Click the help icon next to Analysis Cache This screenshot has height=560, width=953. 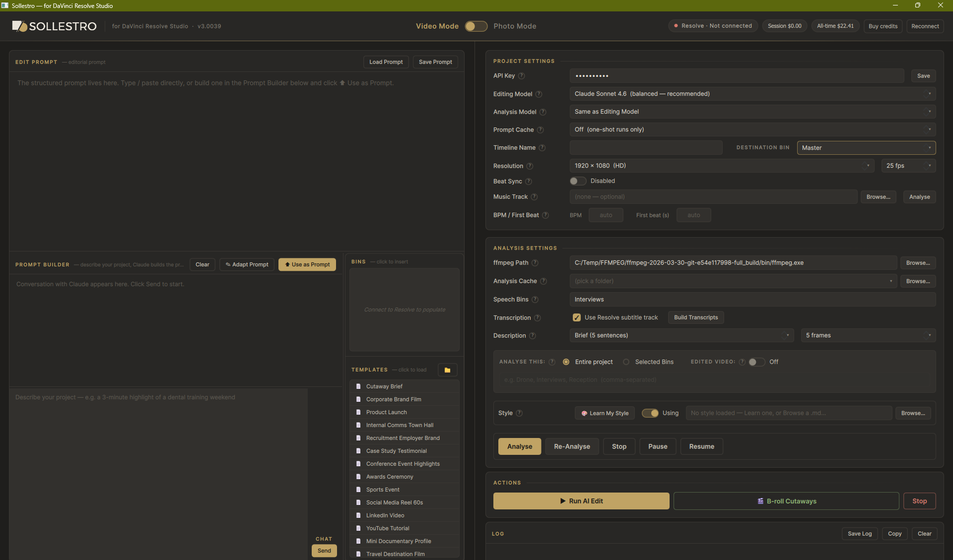(544, 281)
